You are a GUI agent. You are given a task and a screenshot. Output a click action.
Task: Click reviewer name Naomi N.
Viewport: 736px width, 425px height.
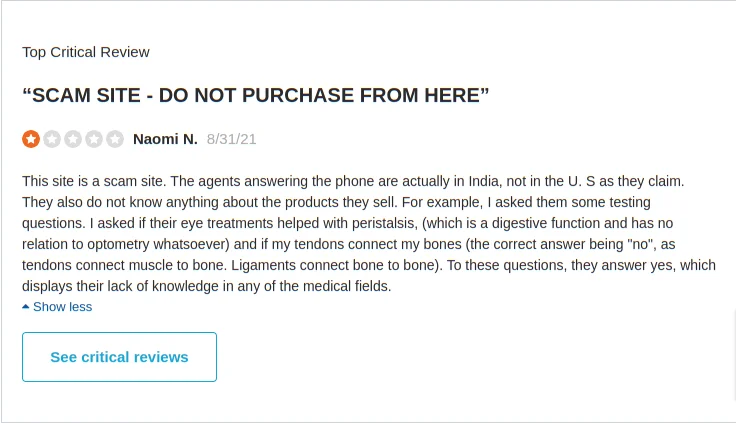point(165,139)
